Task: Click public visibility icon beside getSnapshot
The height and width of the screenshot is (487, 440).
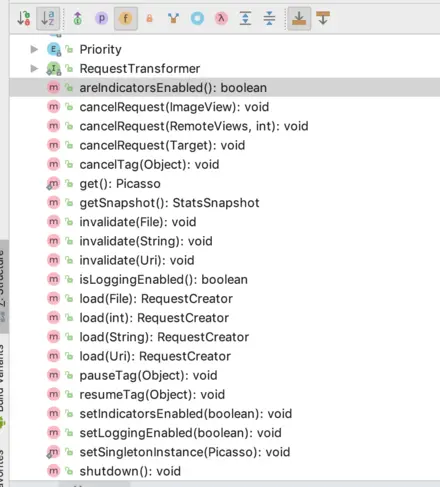Action: tap(69, 203)
